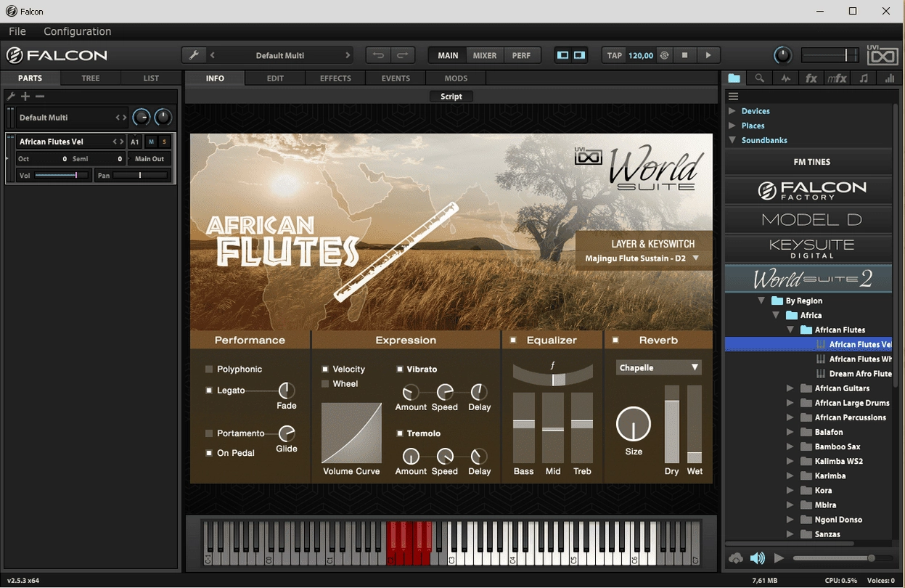Expand the Places tree node
The width and height of the screenshot is (905, 588).
point(732,126)
